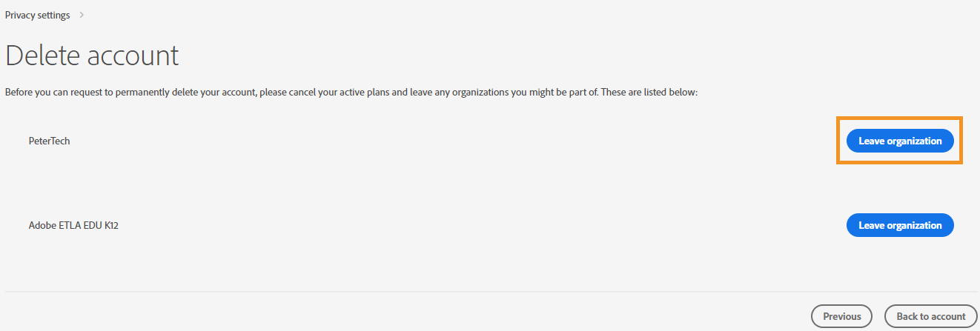This screenshot has height=331, width=980.
Task: Click the small arrow in the breadcrumb trail
Action: (x=82, y=15)
